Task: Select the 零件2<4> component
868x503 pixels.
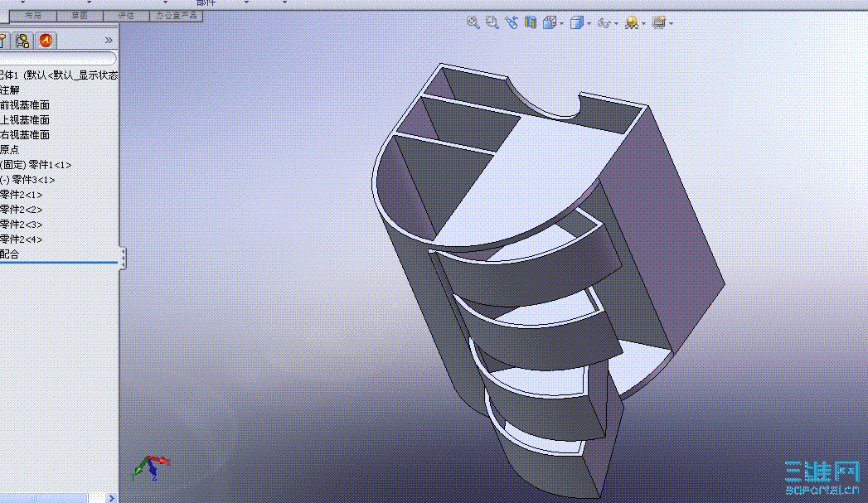Action: (x=21, y=239)
